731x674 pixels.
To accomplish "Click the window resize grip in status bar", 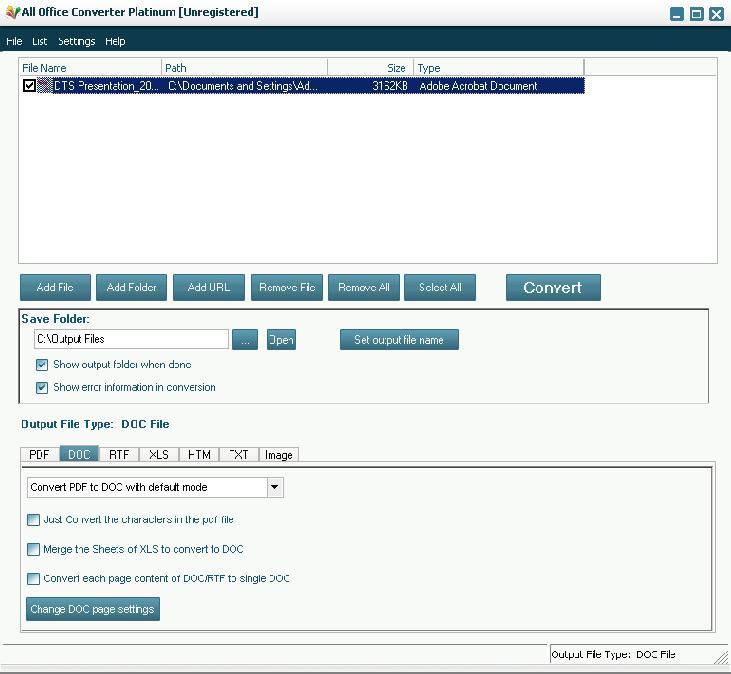I will [x=721, y=657].
